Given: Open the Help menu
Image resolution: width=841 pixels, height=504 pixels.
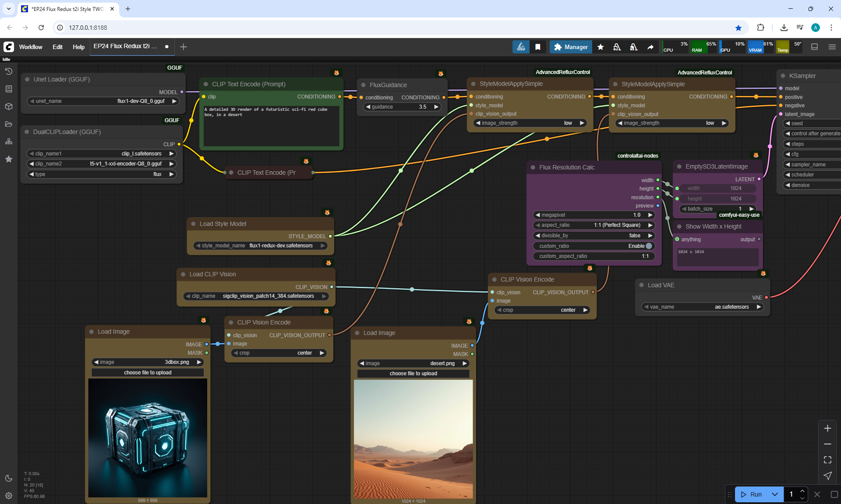Looking at the screenshot, I should point(78,47).
